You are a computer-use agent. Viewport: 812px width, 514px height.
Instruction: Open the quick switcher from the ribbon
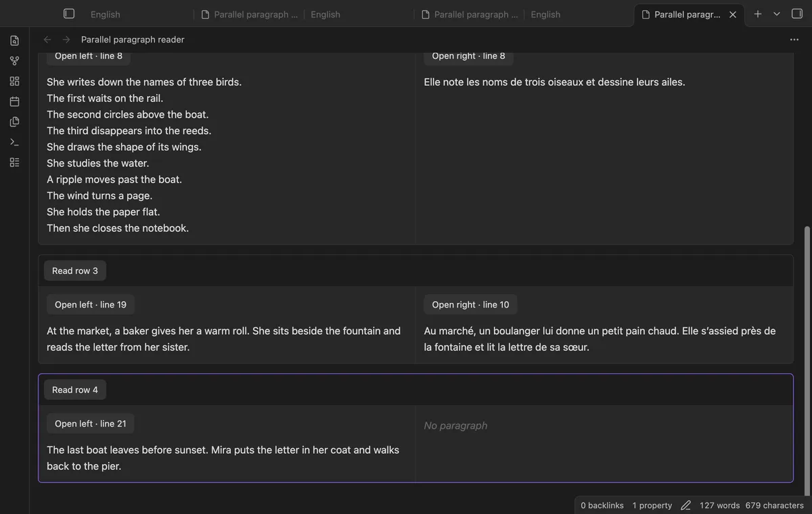point(14,41)
